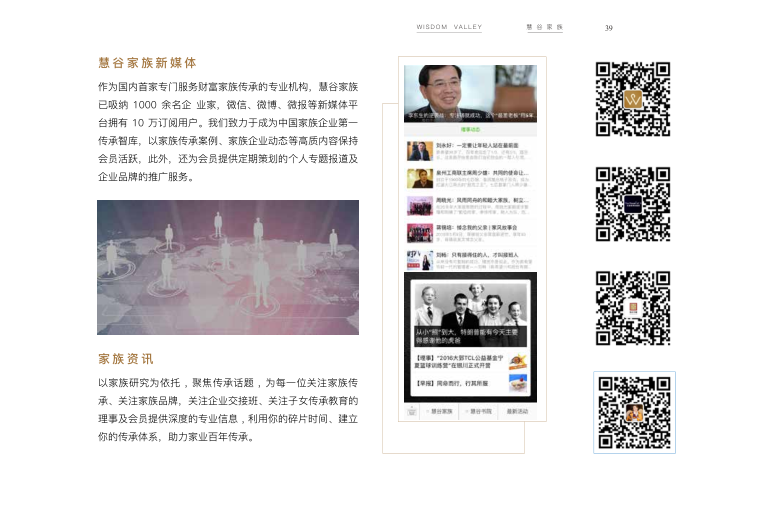Click the page number 39
This screenshot has height=511, width=766.
pyautogui.click(x=609, y=28)
